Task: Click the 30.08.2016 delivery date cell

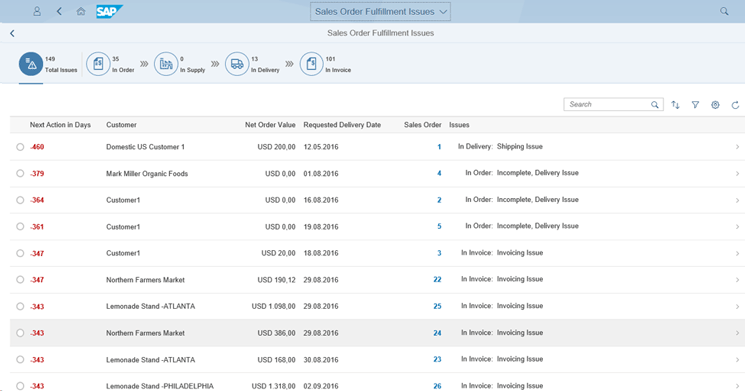Action: (321, 360)
